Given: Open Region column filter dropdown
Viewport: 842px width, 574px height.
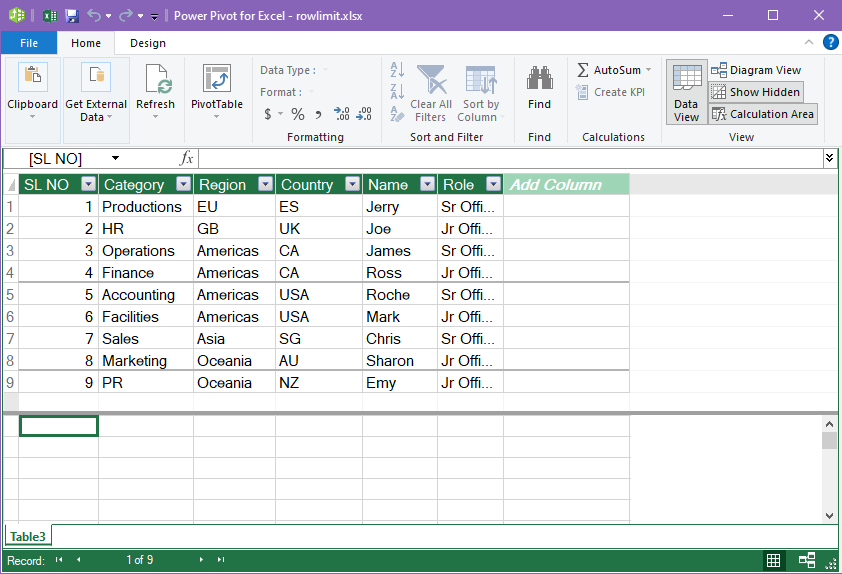Looking at the screenshot, I should [265, 184].
